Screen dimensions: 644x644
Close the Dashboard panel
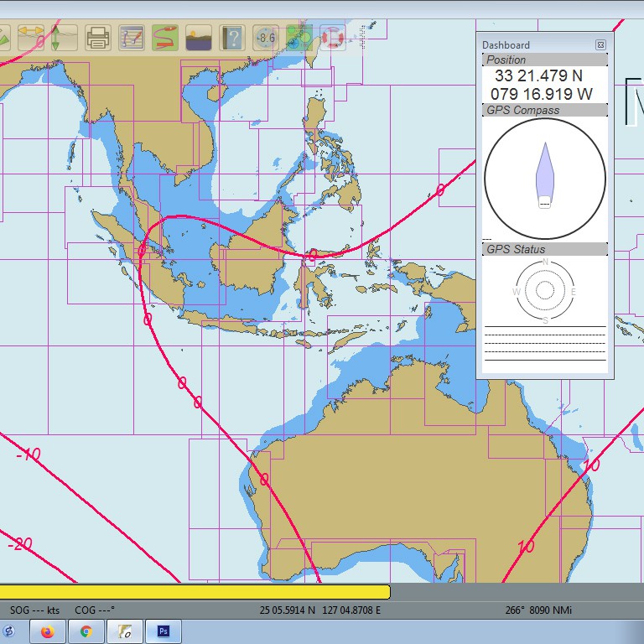click(x=600, y=44)
